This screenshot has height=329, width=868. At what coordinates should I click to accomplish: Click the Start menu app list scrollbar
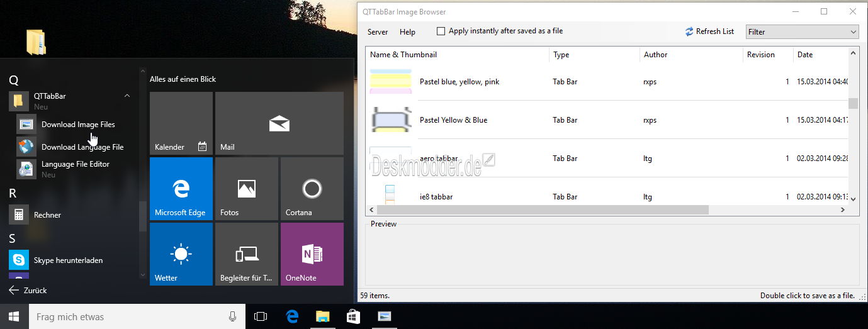(143, 216)
